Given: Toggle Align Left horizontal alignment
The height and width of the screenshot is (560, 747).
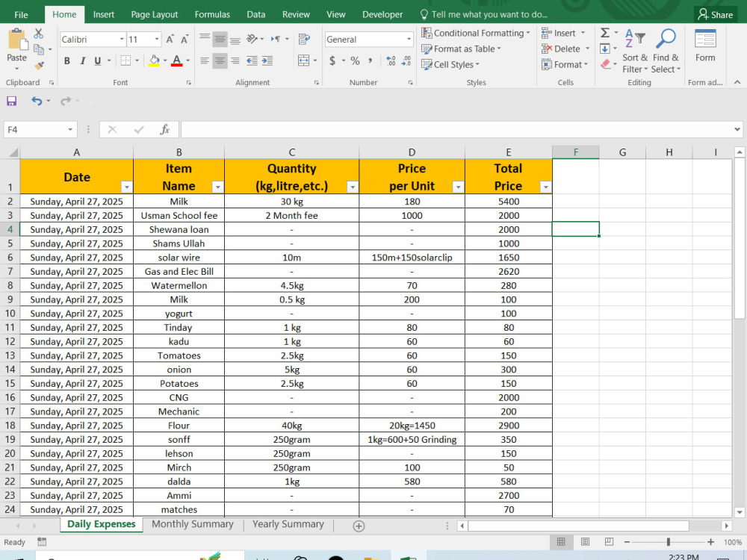Looking at the screenshot, I should click(x=205, y=60).
